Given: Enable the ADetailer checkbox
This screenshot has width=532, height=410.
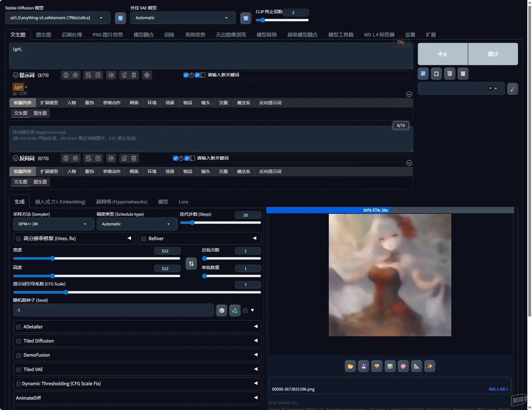Looking at the screenshot, I should (19, 327).
